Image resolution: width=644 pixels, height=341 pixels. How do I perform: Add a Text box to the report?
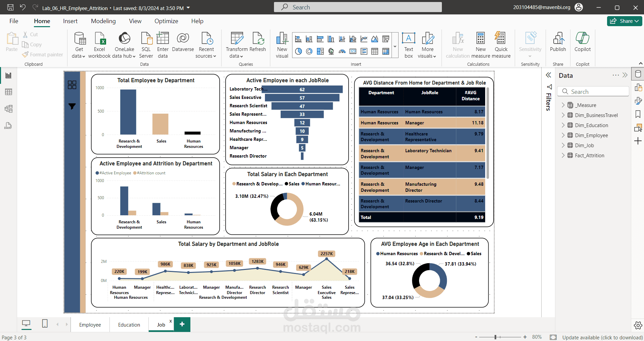(x=409, y=45)
